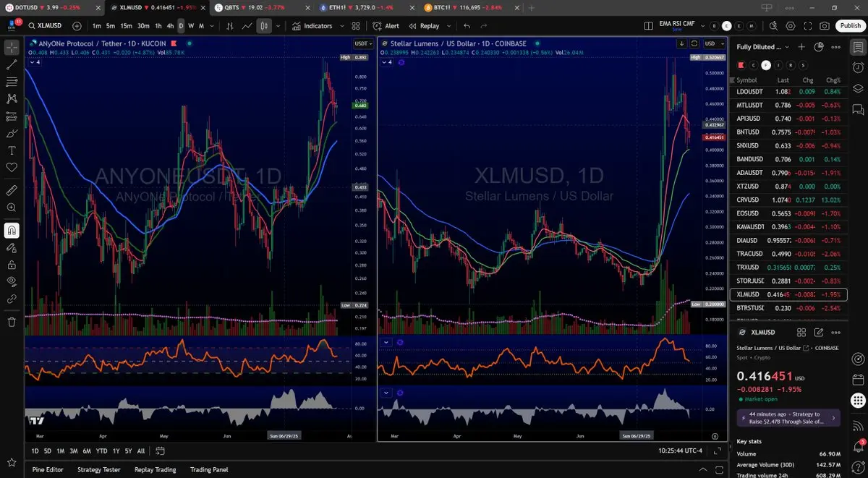The height and width of the screenshot is (478, 868).
Task: Open the patterns drawing tools
Action: pos(12,98)
